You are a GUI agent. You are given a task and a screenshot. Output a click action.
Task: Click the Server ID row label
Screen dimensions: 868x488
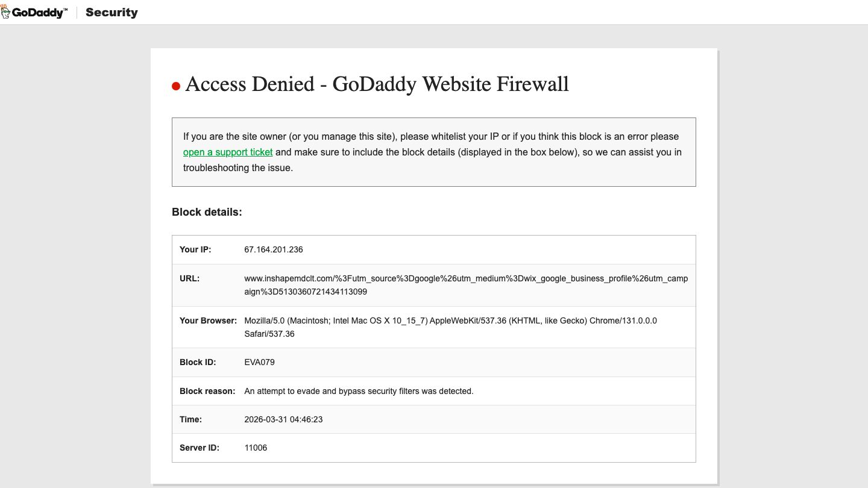[x=200, y=448]
